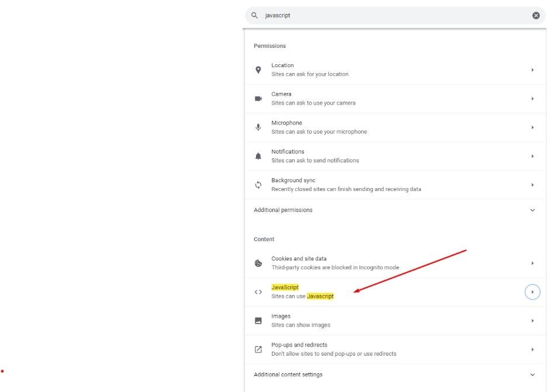Viewport: 550px width, 392px height.
Task: Click 'Sites can ask to send notifications'
Action: 315,160
